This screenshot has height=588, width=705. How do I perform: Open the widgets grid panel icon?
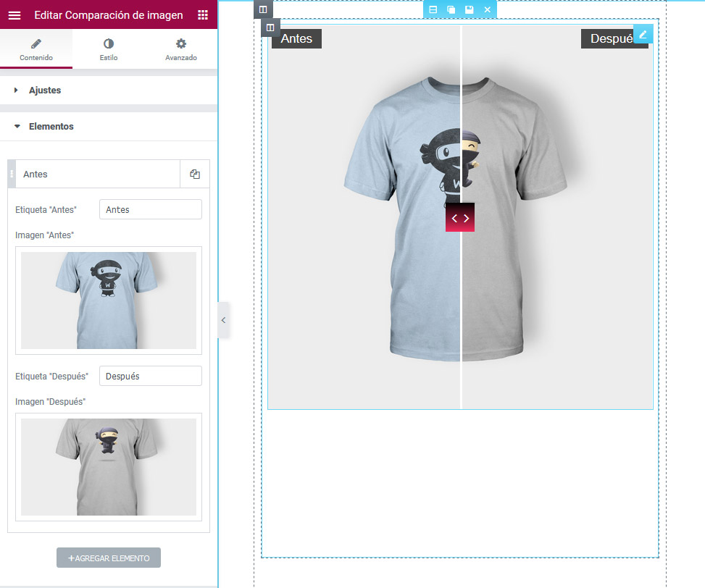point(203,15)
